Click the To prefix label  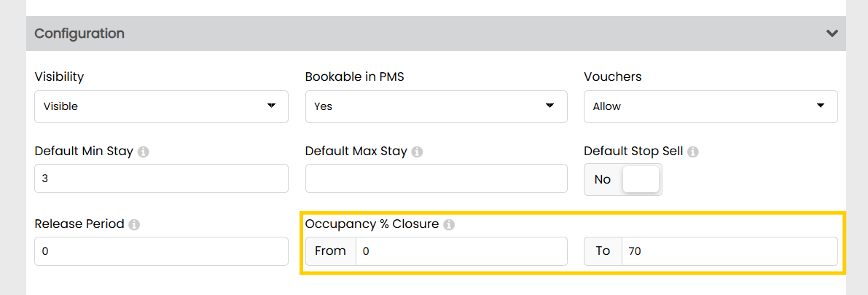point(603,251)
